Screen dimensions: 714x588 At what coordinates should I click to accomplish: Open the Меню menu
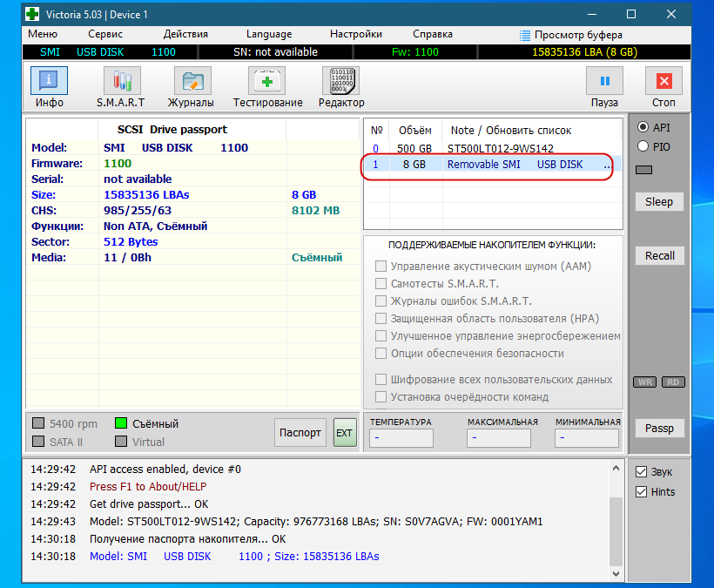(x=43, y=34)
